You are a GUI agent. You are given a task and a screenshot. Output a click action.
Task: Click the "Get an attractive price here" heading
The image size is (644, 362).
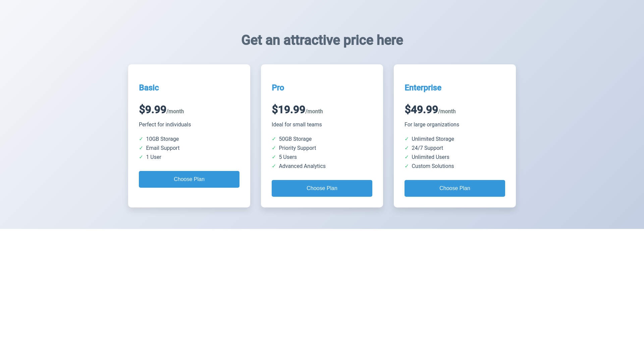(x=322, y=40)
